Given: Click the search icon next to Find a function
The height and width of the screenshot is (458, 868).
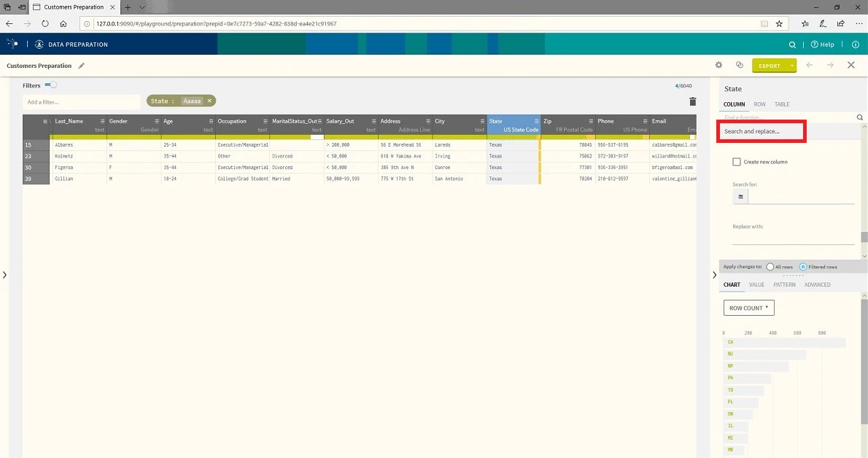Looking at the screenshot, I should 860,117.
